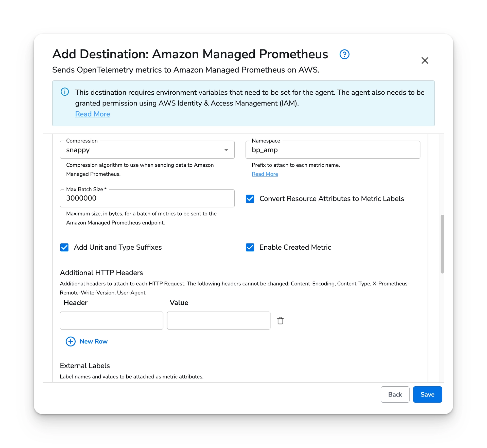Select the 'External Labels' section heading
Screen dimensions: 487x448
coord(85,366)
